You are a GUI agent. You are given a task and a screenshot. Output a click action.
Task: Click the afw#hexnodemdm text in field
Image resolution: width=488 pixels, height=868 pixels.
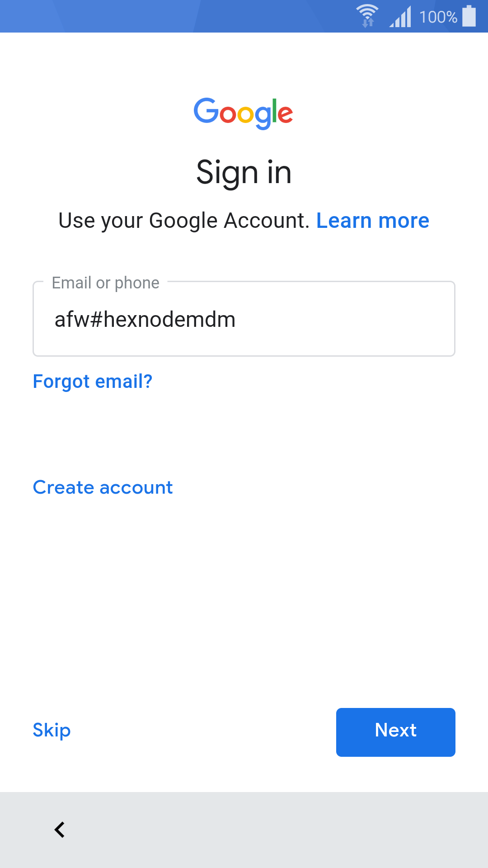click(x=145, y=320)
